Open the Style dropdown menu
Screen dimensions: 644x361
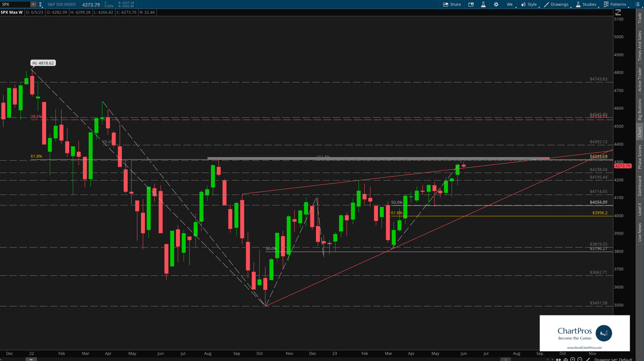pyautogui.click(x=531, y=4)
